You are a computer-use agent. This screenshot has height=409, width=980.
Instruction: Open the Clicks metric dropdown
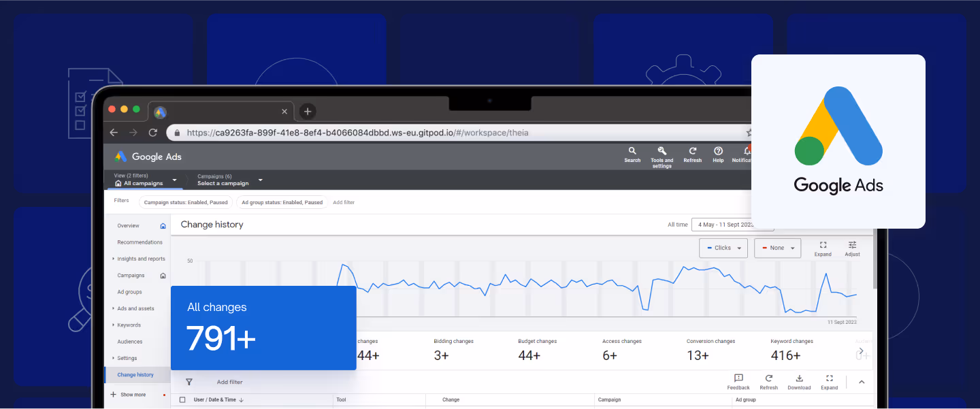[x=723, y=248]
